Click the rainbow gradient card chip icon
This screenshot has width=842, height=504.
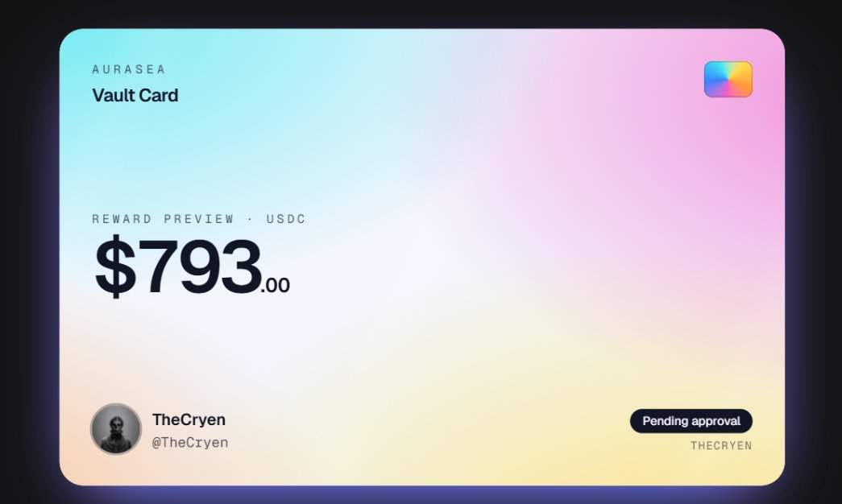[728, 80]
